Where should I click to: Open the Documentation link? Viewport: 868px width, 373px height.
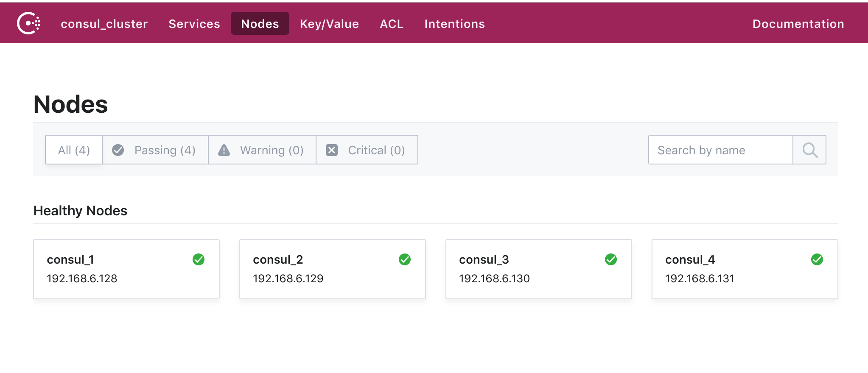pyautogui.click(x=798, y=23)
